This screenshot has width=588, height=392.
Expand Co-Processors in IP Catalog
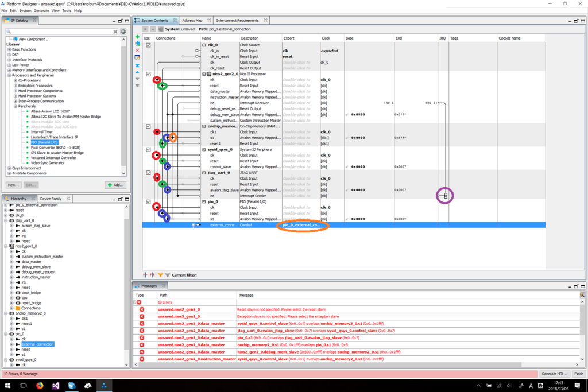click(16, 80)
